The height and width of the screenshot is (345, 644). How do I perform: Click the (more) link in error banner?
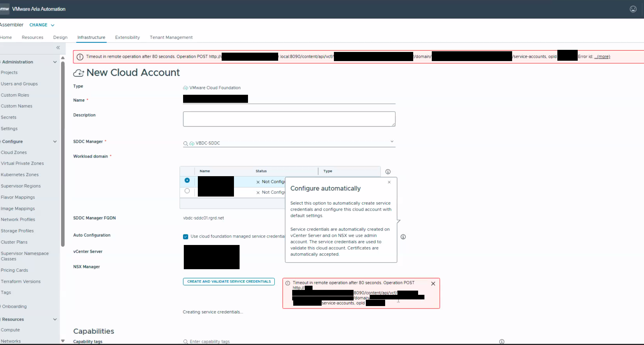click(603, 57)
